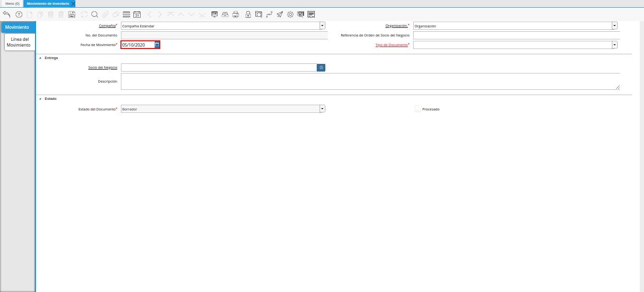Open the Estado del Documento dropdown arrow

tap(322, 109)
